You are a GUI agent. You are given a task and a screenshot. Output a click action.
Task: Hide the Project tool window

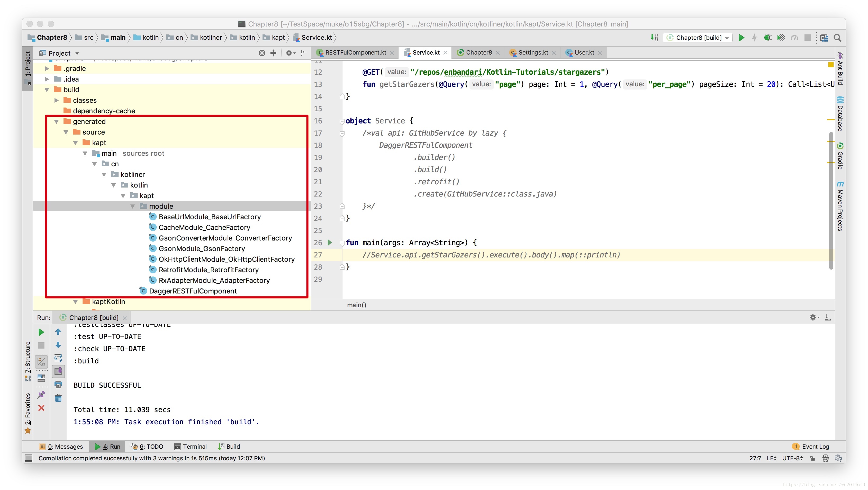tap(304, 53)
